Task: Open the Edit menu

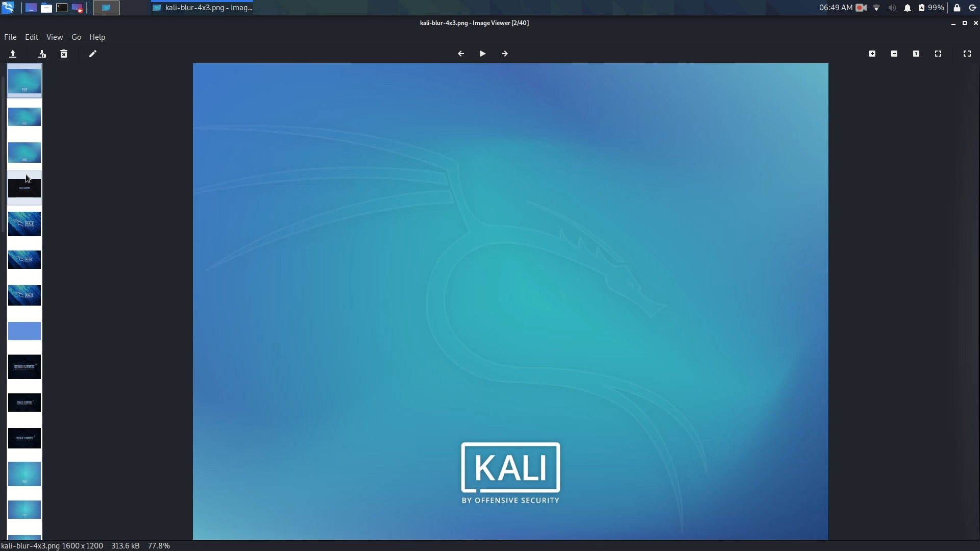Action: pos(32,37)
